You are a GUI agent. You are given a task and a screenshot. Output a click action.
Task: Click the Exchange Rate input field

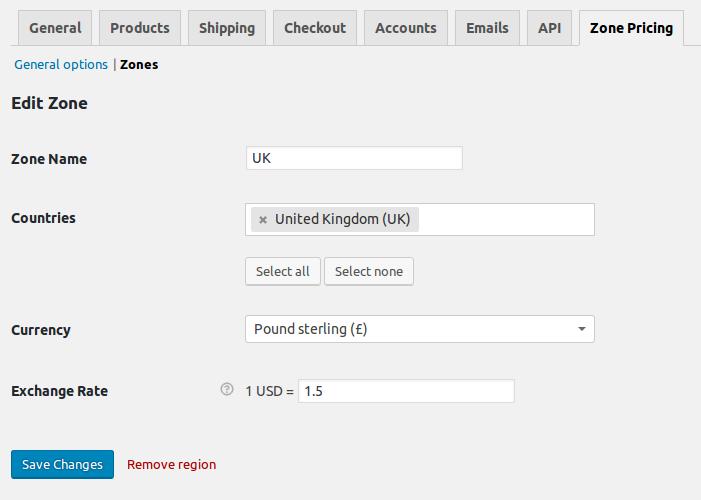pyautogui.click(x=405, y=391)
